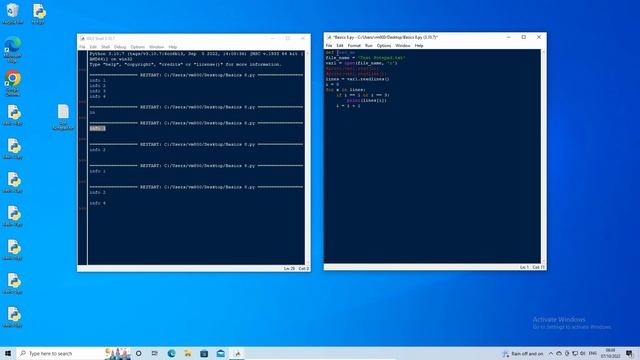
Task: Open Shell menu in IDLE Shell window
Action: (105, 47)
